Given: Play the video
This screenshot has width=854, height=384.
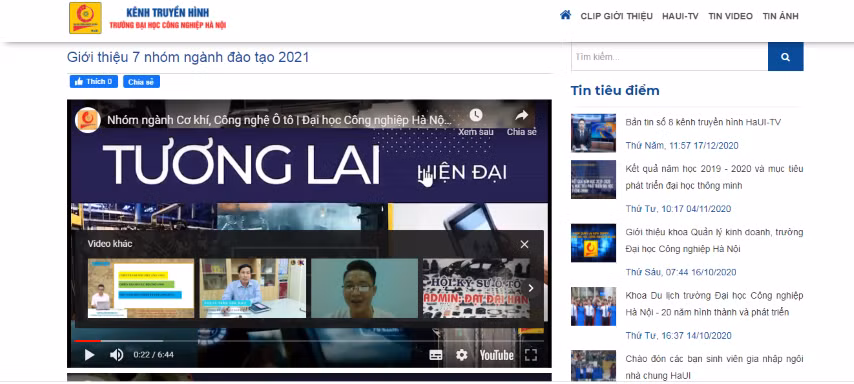Looking at the screenshot, I should tap(89, 355).
